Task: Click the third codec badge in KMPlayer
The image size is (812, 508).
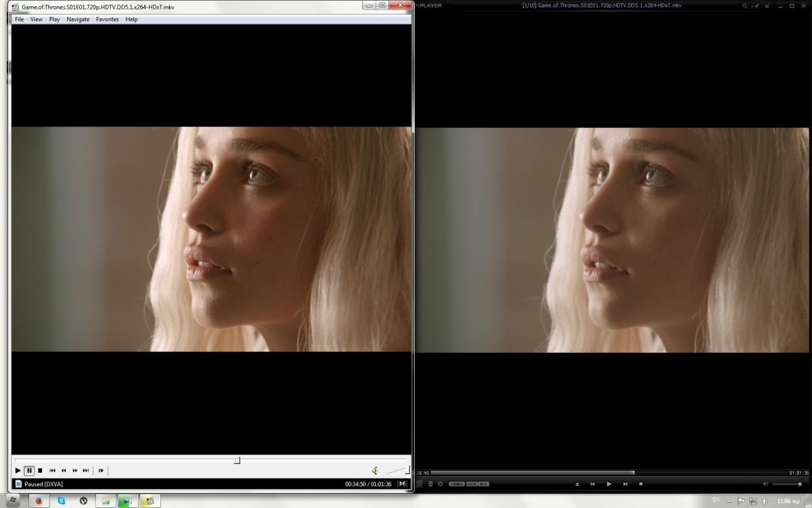Action: point(483,484)
